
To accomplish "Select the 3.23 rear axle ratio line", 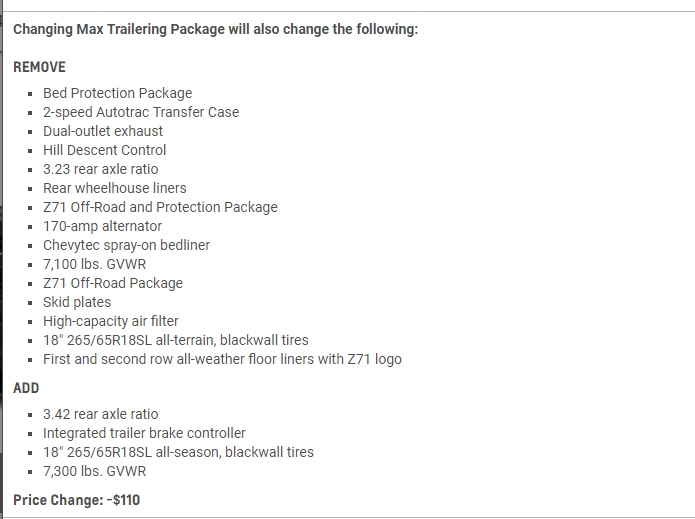I will (x=101, y=169).
